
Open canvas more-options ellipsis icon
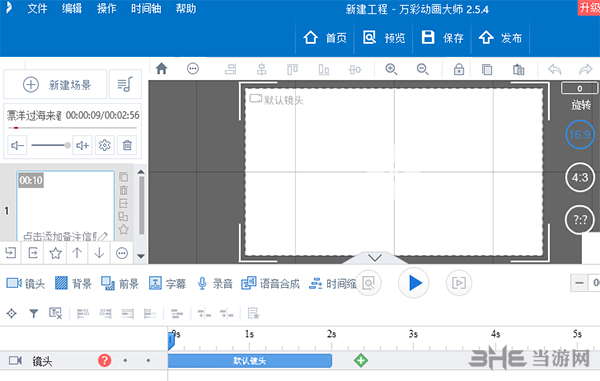click(x=193, y=69)
